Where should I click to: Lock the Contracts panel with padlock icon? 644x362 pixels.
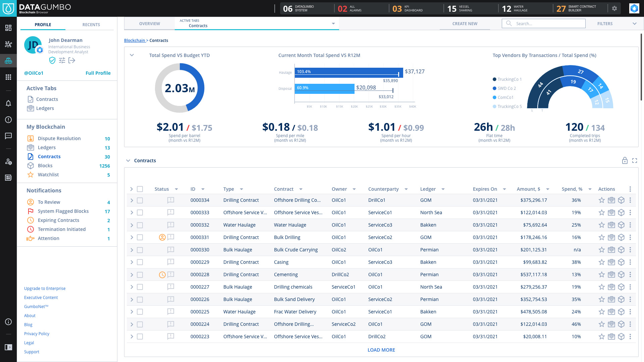point(625,161)
